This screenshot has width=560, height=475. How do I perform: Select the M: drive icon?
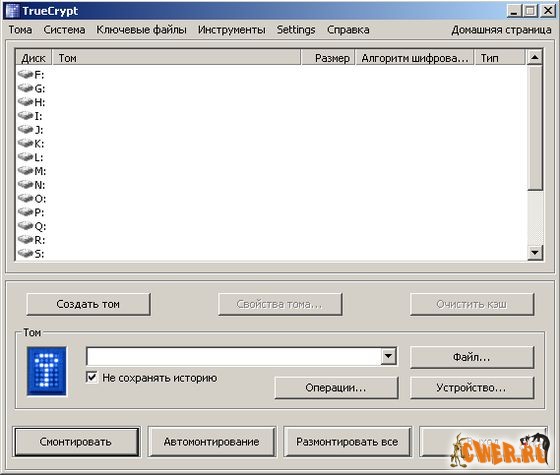tap(25, 170)
